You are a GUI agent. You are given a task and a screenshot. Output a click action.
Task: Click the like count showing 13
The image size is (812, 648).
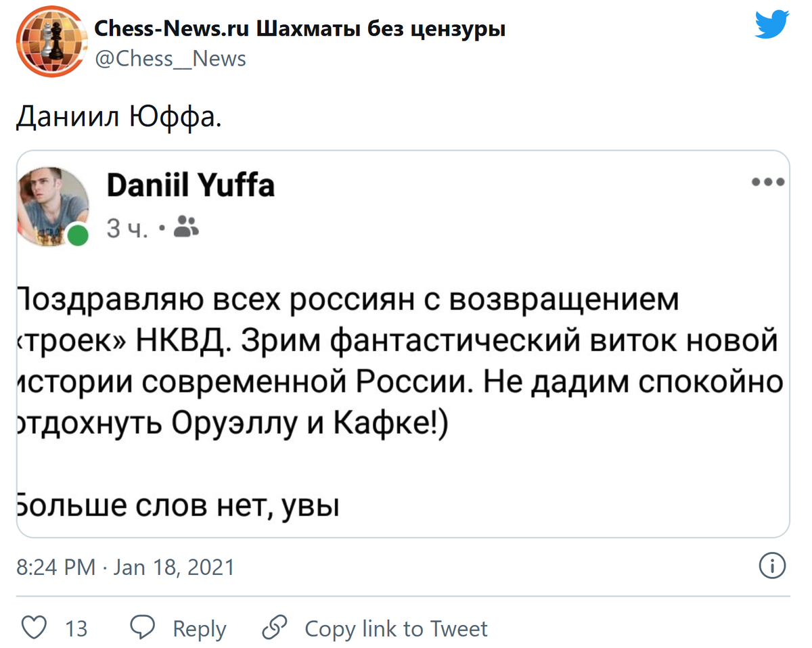pos(76,628)
